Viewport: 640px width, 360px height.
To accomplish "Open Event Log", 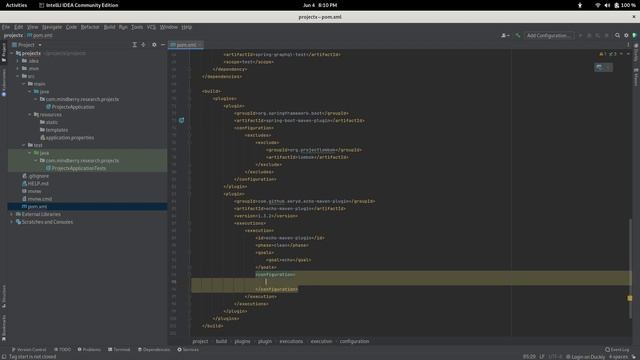I will point(617,350).
